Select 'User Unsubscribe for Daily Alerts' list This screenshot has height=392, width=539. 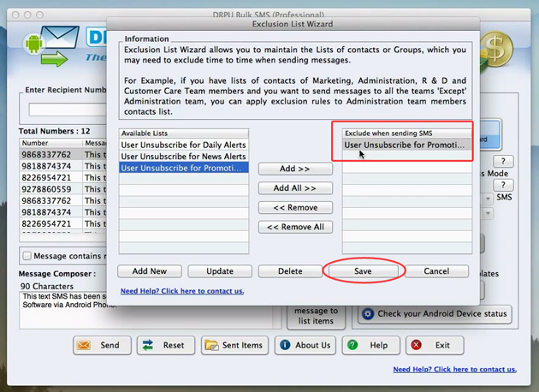(x=184, y=145)
